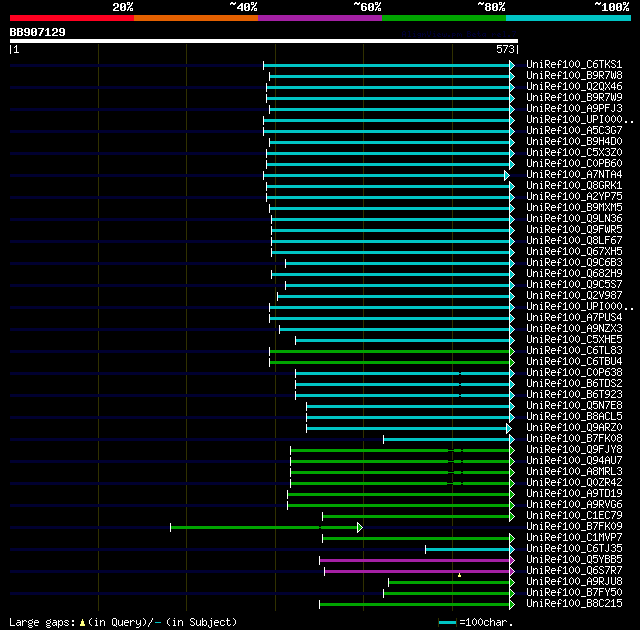Click the label UniRef100_C5XHE5

[x=574, y=340]
